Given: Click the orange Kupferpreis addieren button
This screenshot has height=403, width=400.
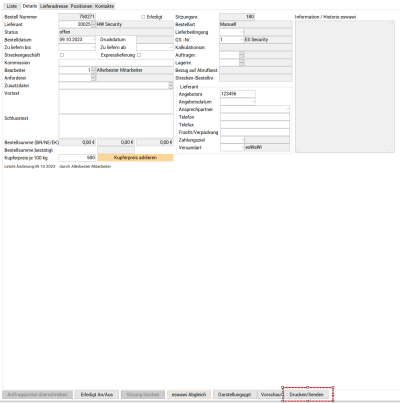Looking at the screenshot, I should pyautogui.click(x=135, y=158).
